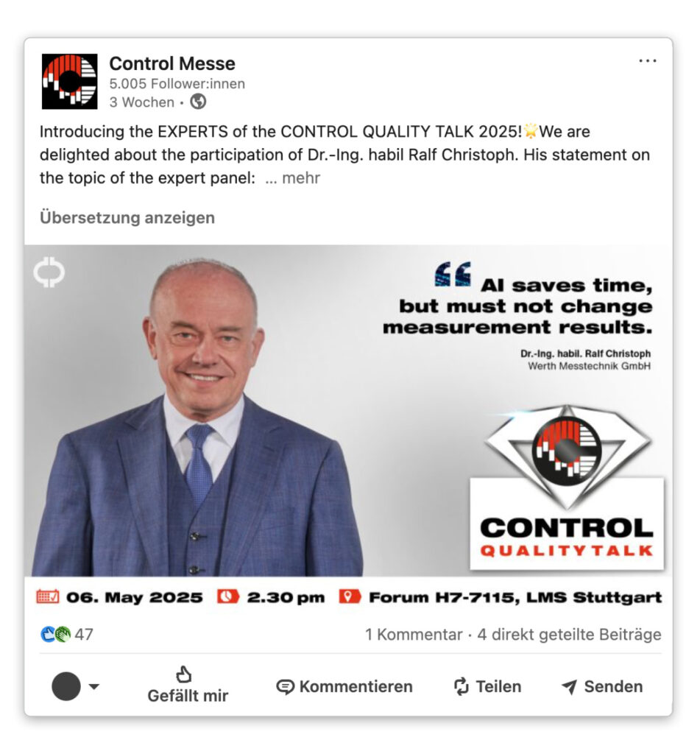Screen dimensions: 700x754
Task: Click the repost arrows icon
Action: [x=461, y=686]
